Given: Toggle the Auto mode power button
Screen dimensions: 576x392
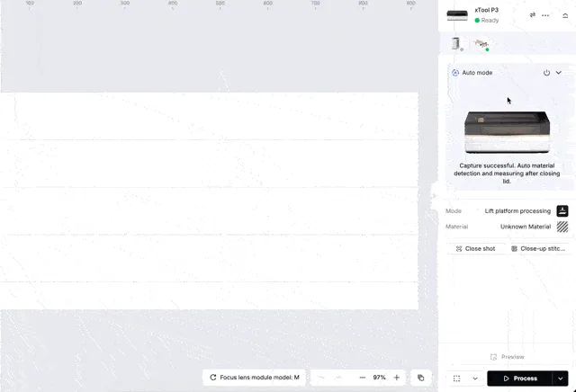Looking at the screenshot, I should (546, 73).
